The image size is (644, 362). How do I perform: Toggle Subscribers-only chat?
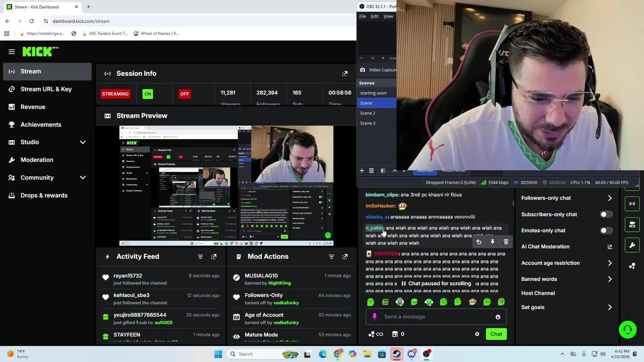point(606,214)
